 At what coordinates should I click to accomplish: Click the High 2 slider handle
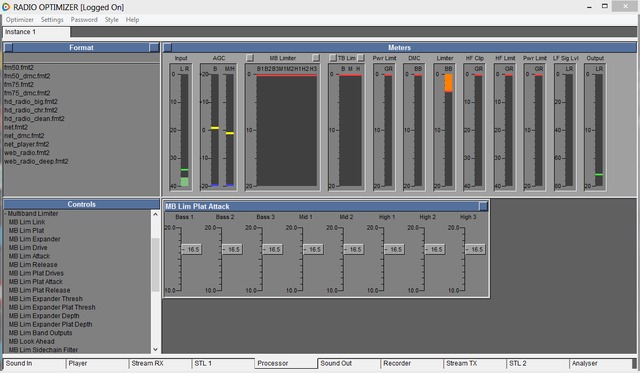point(434,249)
